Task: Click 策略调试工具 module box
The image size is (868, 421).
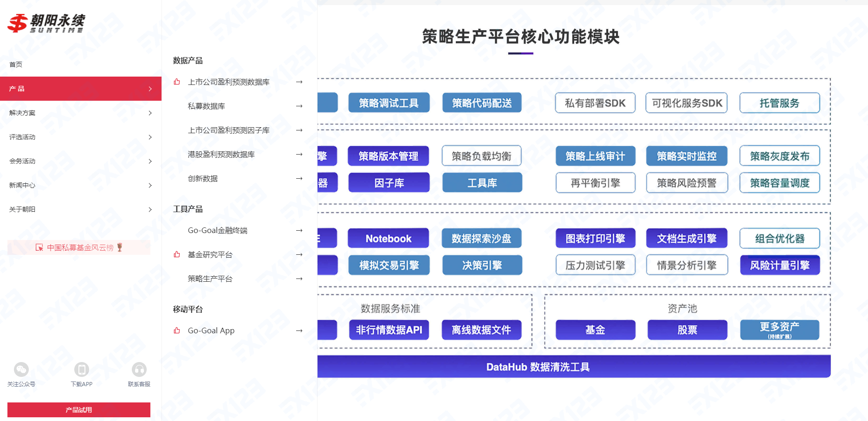Action: 389,103
